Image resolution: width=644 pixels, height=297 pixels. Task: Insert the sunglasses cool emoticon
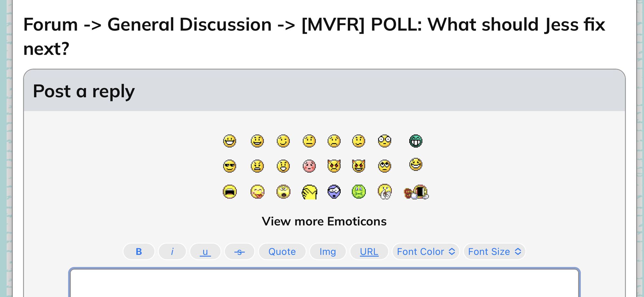[230, 166]
